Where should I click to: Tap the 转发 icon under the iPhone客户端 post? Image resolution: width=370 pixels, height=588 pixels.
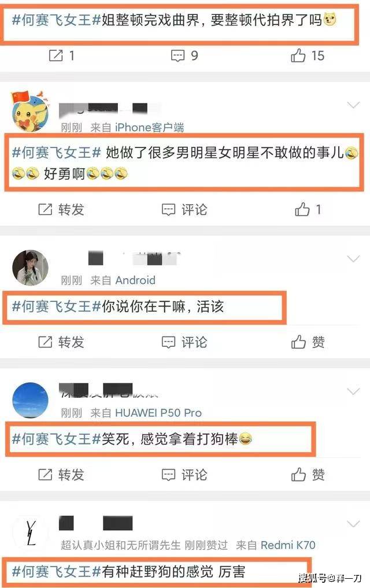tap(45, 209)
